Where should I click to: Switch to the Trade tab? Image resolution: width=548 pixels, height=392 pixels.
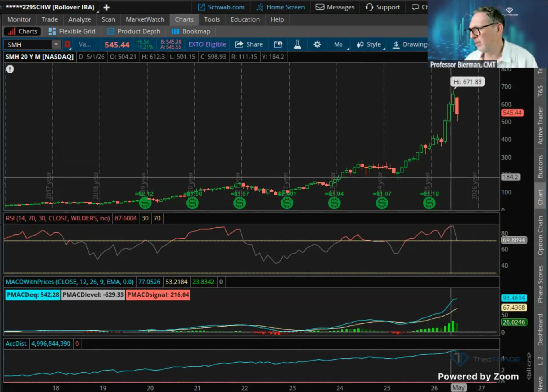click(50, 19)
